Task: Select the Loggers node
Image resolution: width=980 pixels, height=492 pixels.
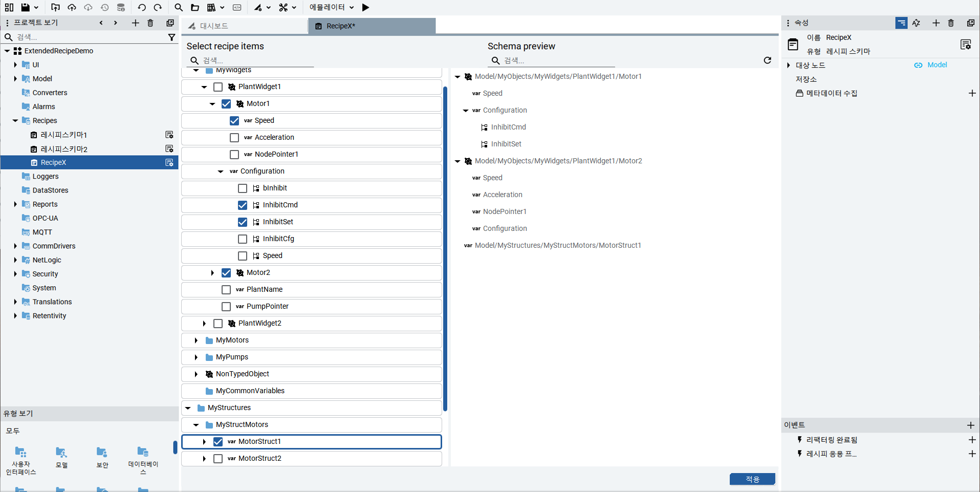Action: (46, 176)
